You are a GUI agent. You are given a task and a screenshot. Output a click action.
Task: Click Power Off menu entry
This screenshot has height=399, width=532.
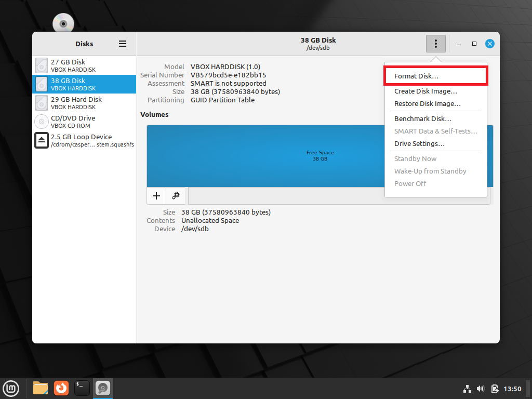coord(436,184)
